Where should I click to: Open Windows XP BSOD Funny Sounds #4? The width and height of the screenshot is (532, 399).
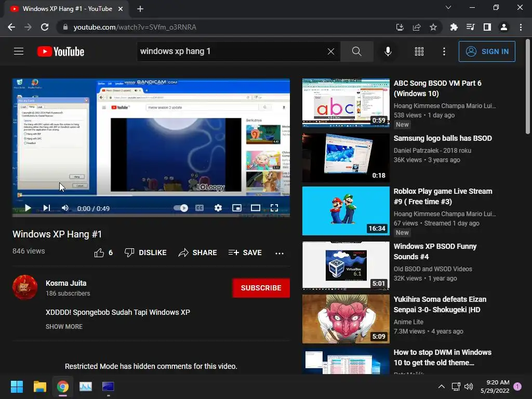[435, 251]
